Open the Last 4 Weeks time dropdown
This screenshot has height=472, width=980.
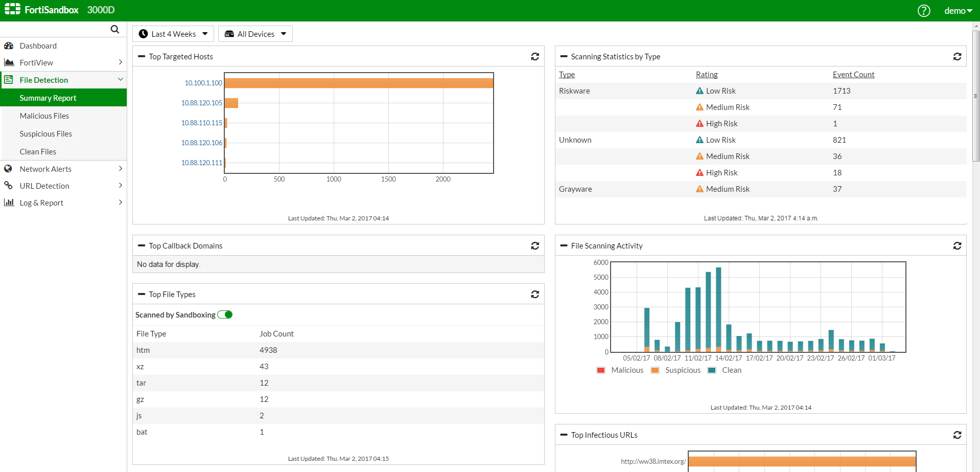point(173,34)
